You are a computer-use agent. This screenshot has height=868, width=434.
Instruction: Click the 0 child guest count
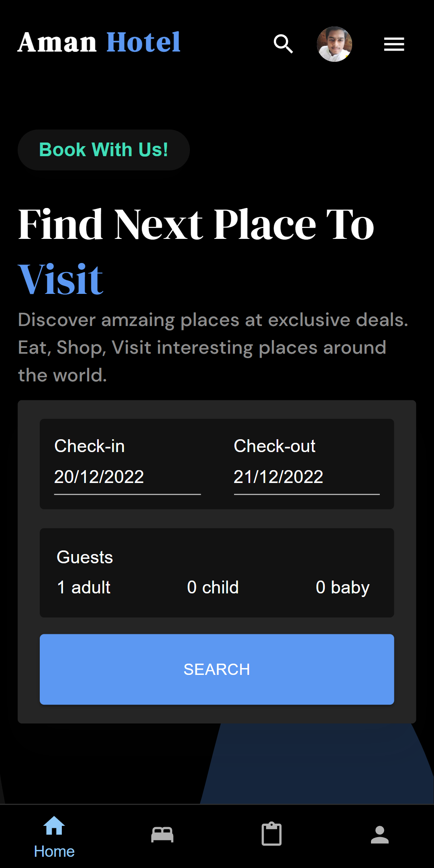212,587
